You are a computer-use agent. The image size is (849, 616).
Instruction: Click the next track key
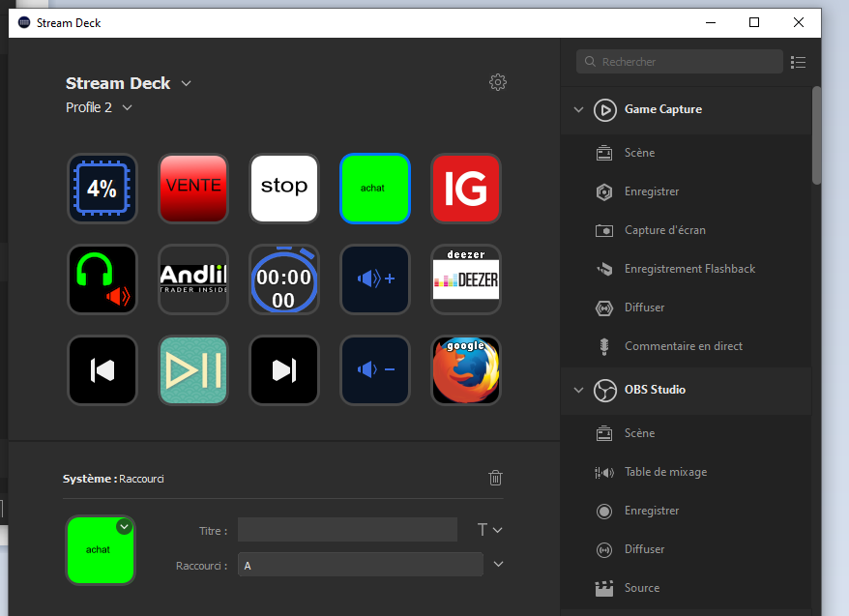click(284, 370)
